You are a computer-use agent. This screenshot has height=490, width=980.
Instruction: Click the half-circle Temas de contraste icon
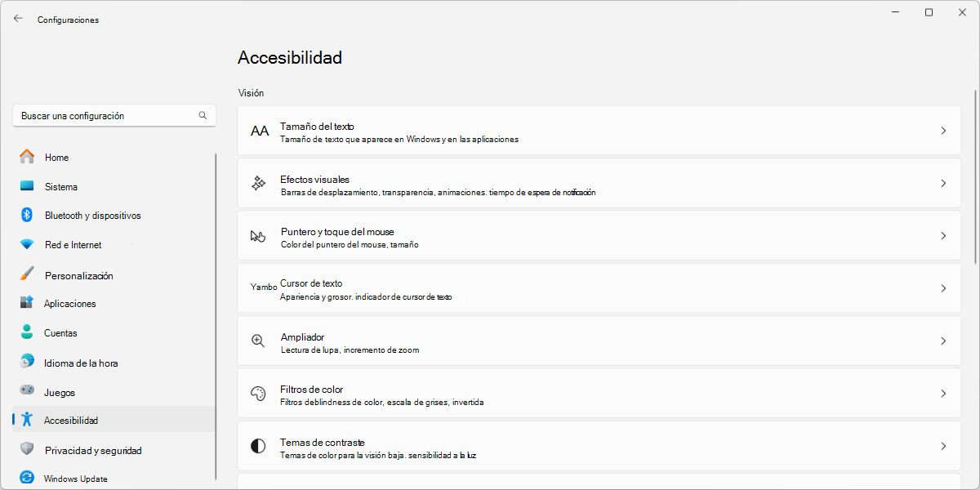click(x=258, y=446)
